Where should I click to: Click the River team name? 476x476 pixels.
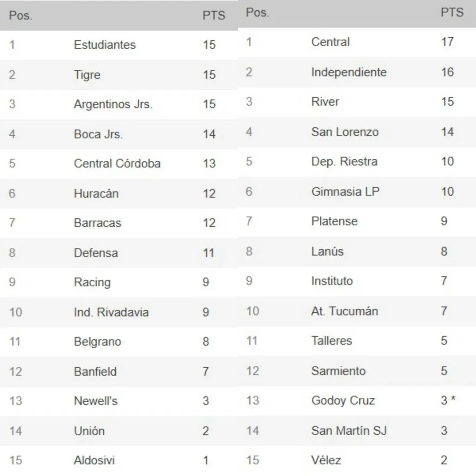[325, 102]
